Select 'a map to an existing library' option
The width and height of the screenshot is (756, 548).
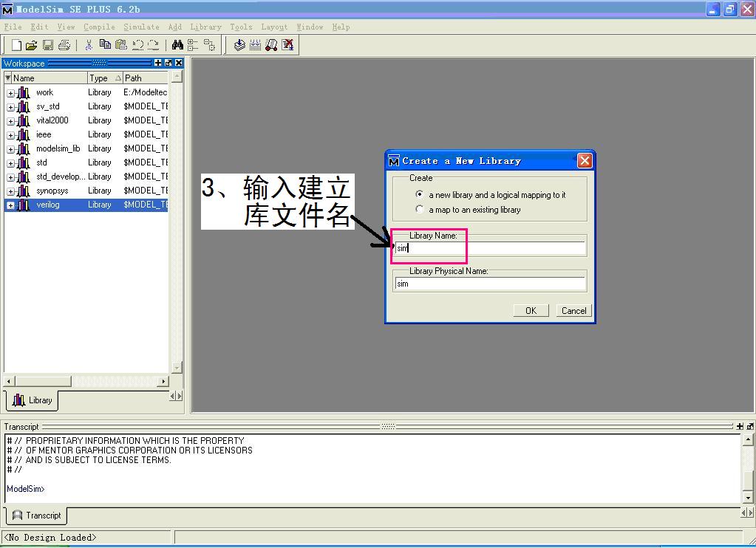coord(420,209)
